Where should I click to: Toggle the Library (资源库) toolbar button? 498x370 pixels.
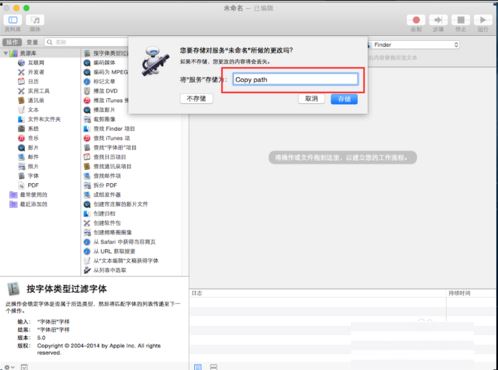tap(13, 20)
